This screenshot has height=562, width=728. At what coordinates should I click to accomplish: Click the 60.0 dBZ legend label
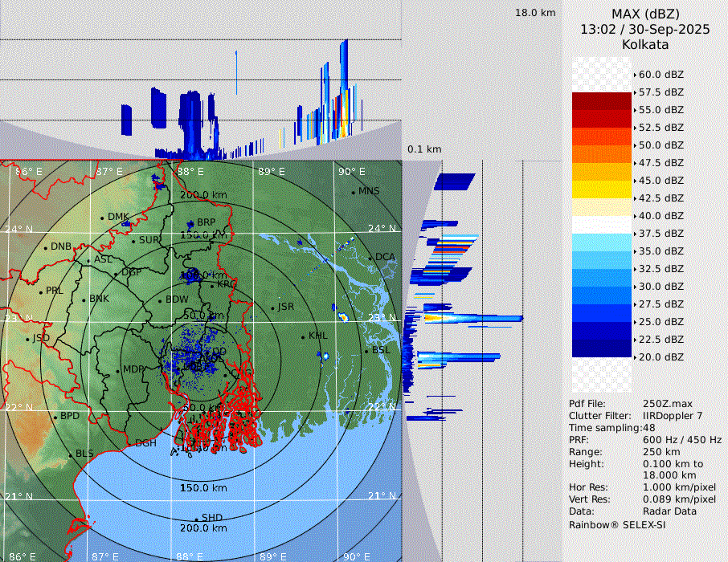(x=661, y=75)
